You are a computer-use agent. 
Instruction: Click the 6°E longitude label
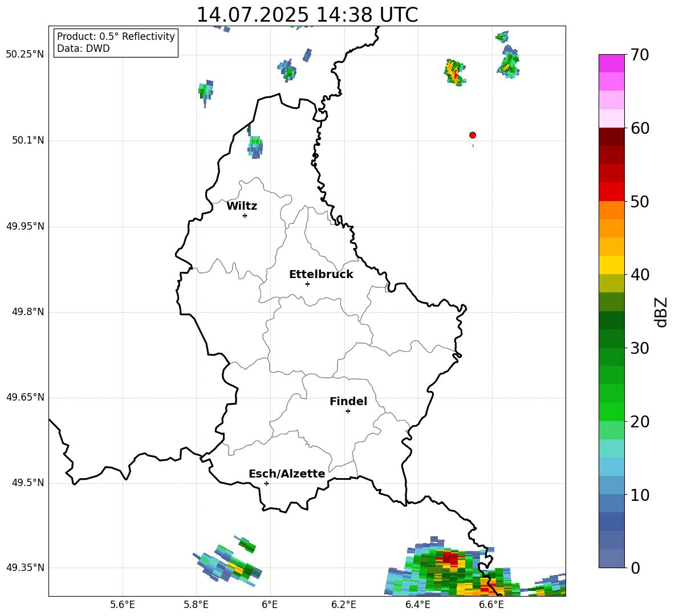[270, 605]
